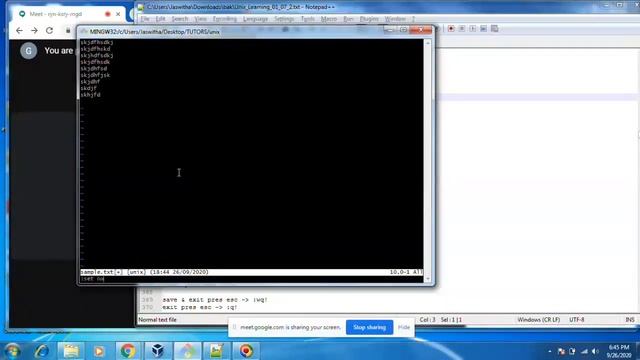Click the terminal line 'skjdhfjsk'
This screenshot has height=360, width=640.
(x=95, y=75)
